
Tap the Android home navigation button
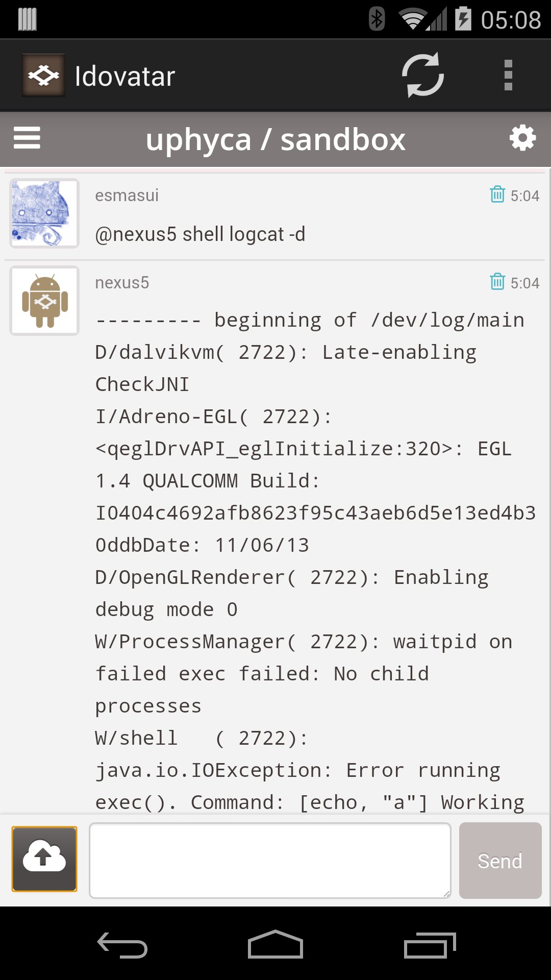coord(275,945)
